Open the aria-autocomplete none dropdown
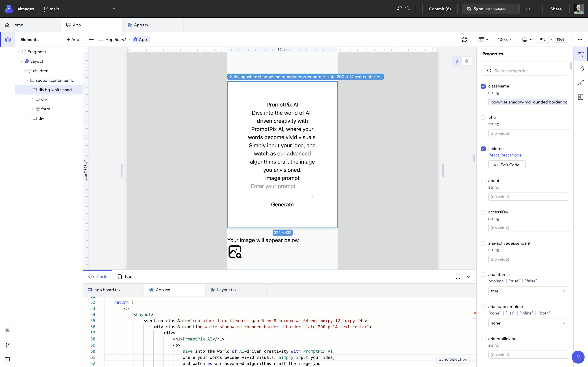588x367 pixels. [x=528, y=323]
